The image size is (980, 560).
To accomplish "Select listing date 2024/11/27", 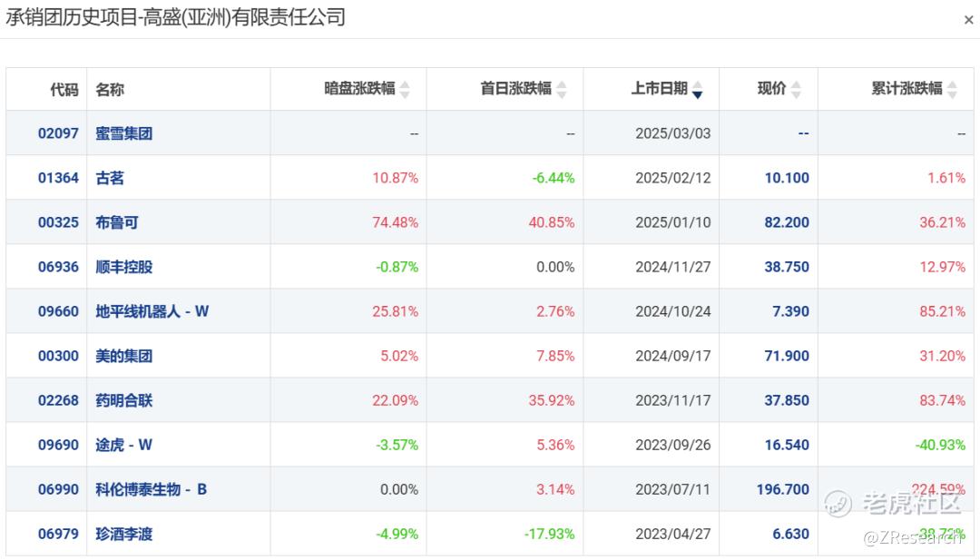I will [673, 267].
